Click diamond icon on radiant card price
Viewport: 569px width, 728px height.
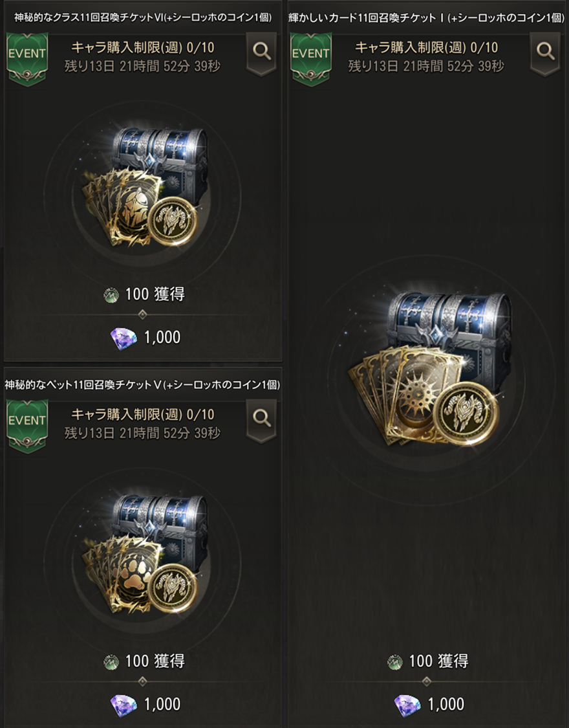pos(407,705)
